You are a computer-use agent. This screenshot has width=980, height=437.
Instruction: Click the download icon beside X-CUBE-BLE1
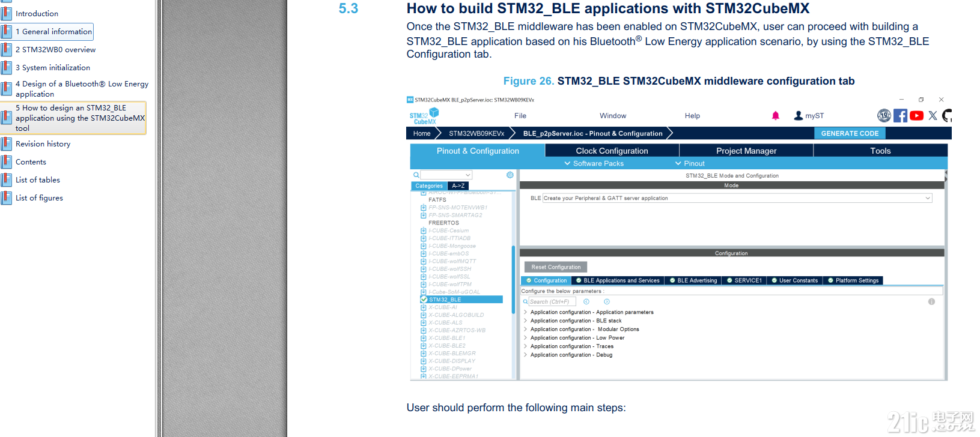(x=424, y=338)
